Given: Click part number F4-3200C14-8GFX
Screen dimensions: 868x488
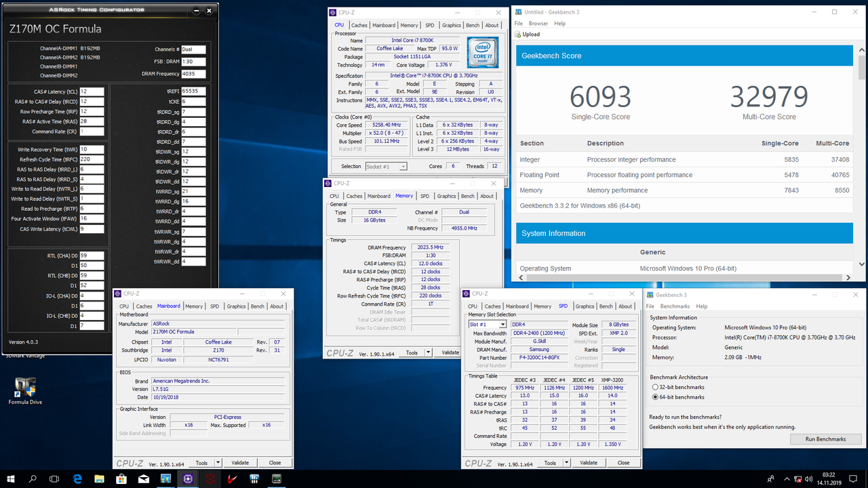Looking at the screenshot, I should [540, 357].
